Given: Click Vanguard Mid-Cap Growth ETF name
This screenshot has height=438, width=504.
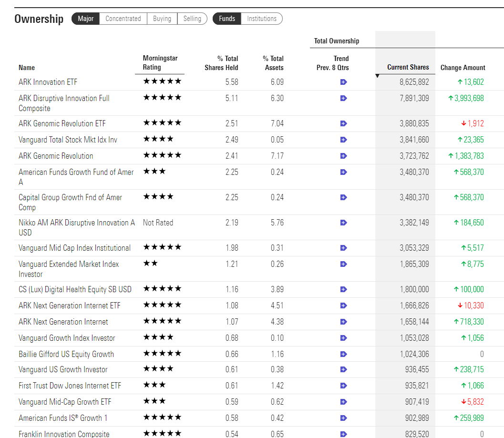Looking at the screenshot, I should tap(65, 402).
